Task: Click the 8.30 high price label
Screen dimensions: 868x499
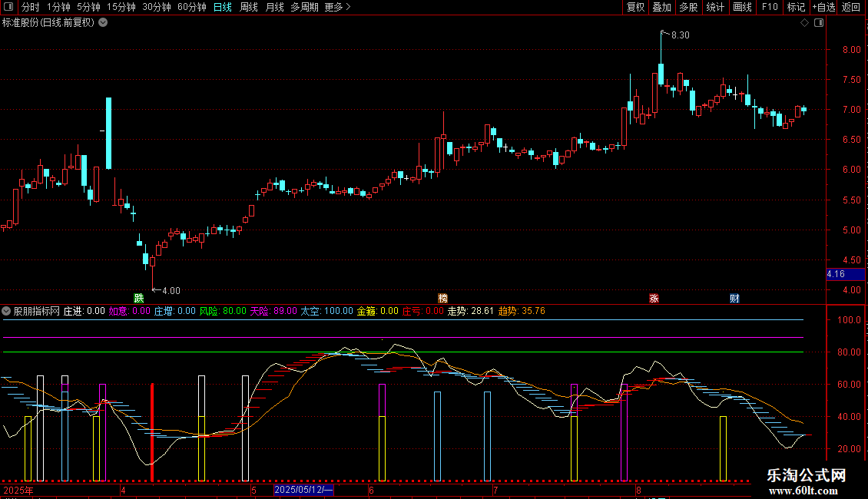Action: tap(681, 35)
